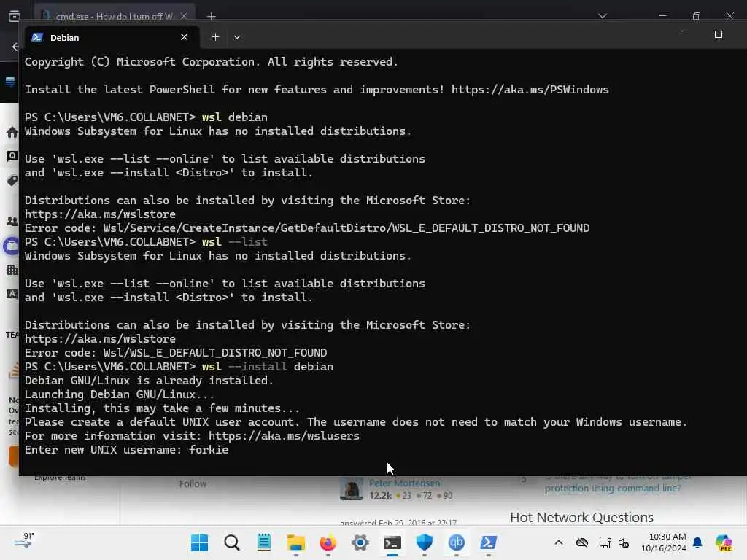747x560 pixels.
Task: Close the Debian terminal tab
Action: tap(184, 37)
